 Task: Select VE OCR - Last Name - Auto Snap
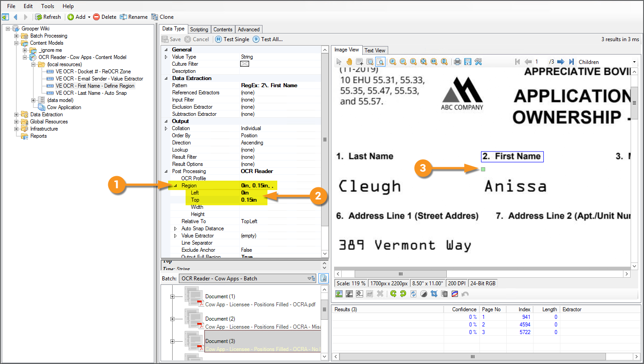[91, 93]
